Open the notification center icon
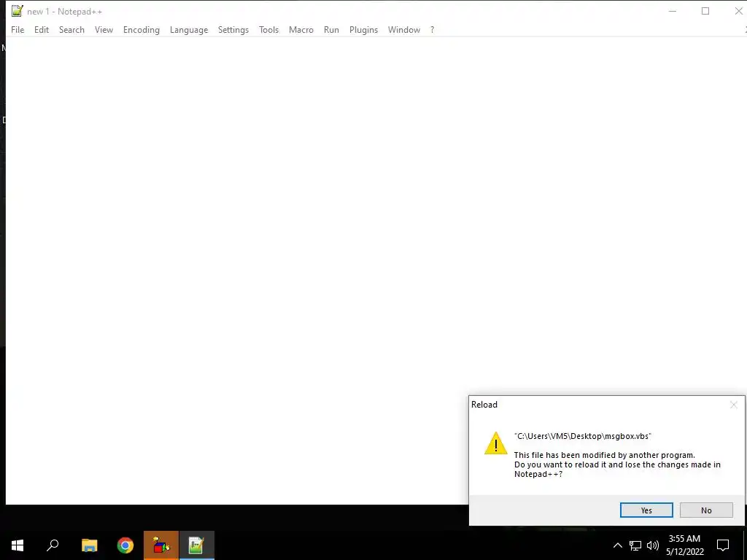Image resolution: width=747 pixels, height=560 pixels. [723, 545]
